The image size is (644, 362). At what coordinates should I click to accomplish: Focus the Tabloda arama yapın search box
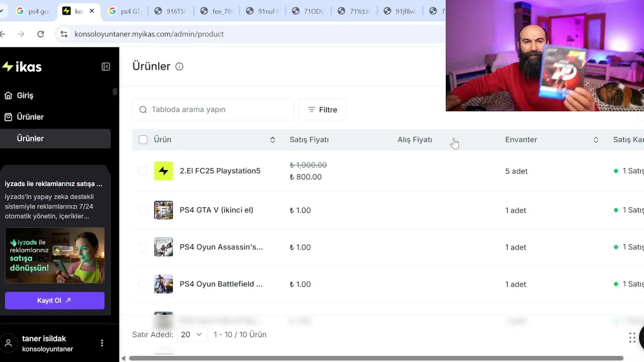point(213,110)
